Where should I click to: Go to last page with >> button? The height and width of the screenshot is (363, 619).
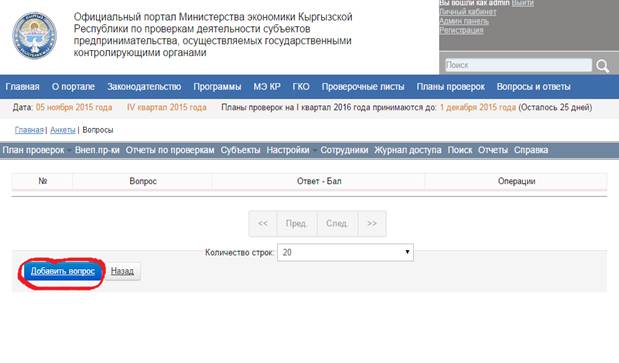pyautogui.click(x=372, y=223)
